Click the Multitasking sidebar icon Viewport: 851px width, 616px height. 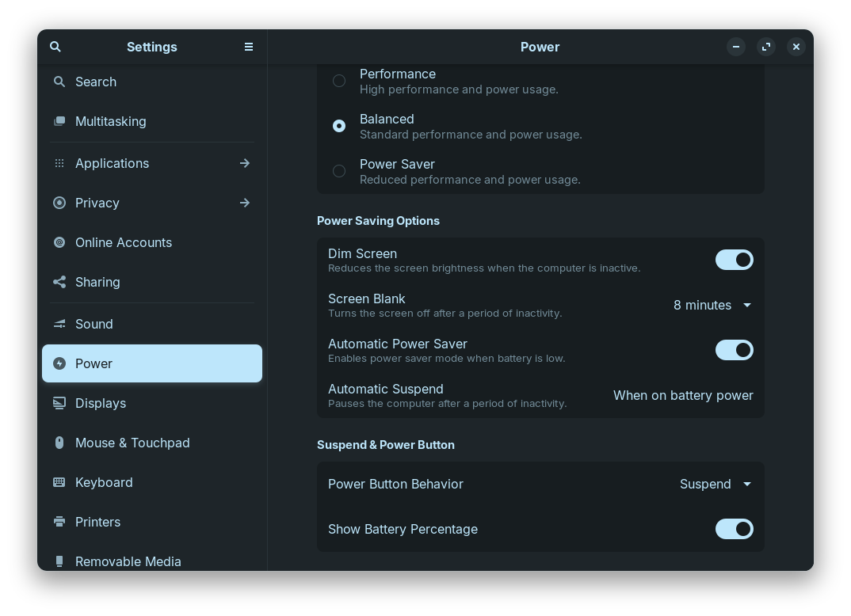tap(59, 121)
